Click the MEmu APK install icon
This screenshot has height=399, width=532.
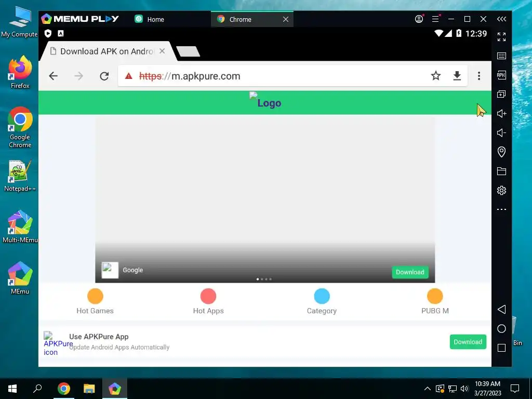(501, 75)
